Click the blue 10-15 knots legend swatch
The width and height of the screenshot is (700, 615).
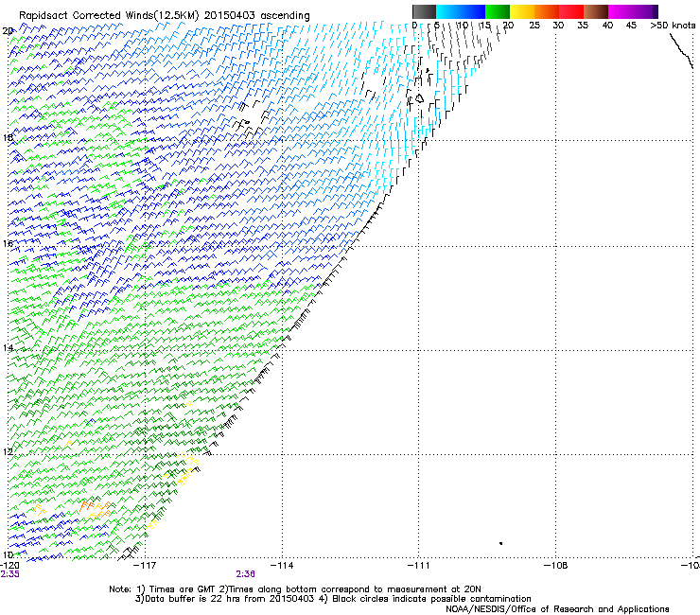click(x=473, y=11)
